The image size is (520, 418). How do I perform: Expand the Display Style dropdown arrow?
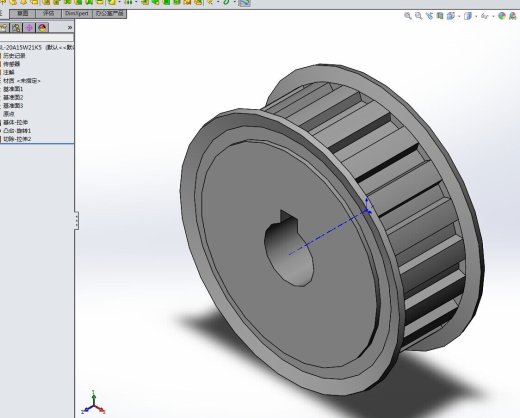tap(476, 16)
